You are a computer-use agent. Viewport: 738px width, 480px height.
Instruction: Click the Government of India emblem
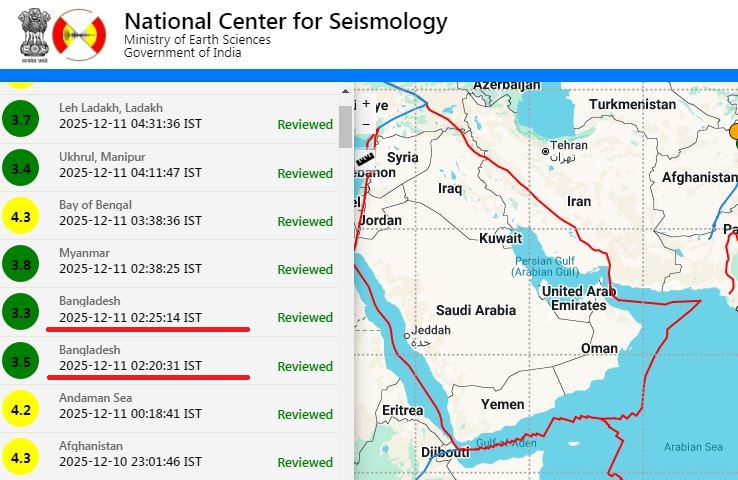pos(33,36)
